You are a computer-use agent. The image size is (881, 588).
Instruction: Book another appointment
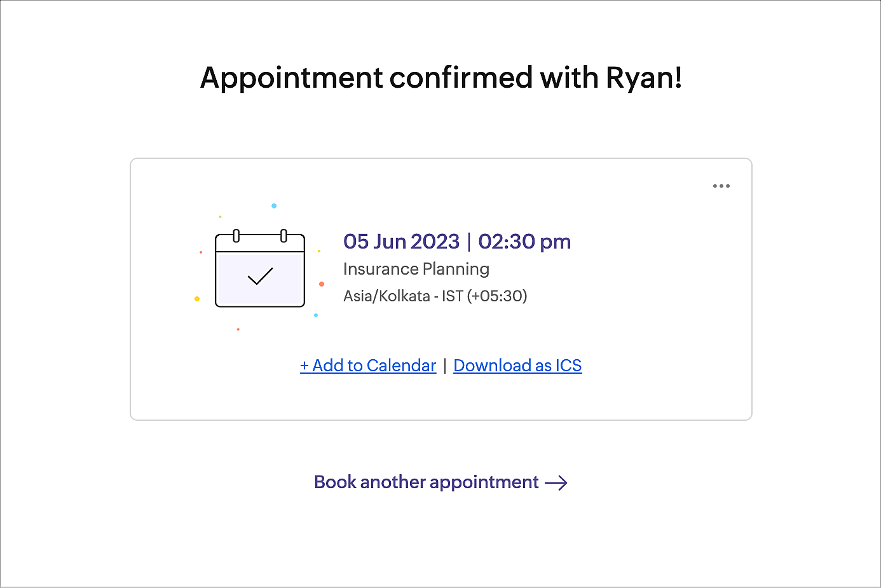click(427, 482)
